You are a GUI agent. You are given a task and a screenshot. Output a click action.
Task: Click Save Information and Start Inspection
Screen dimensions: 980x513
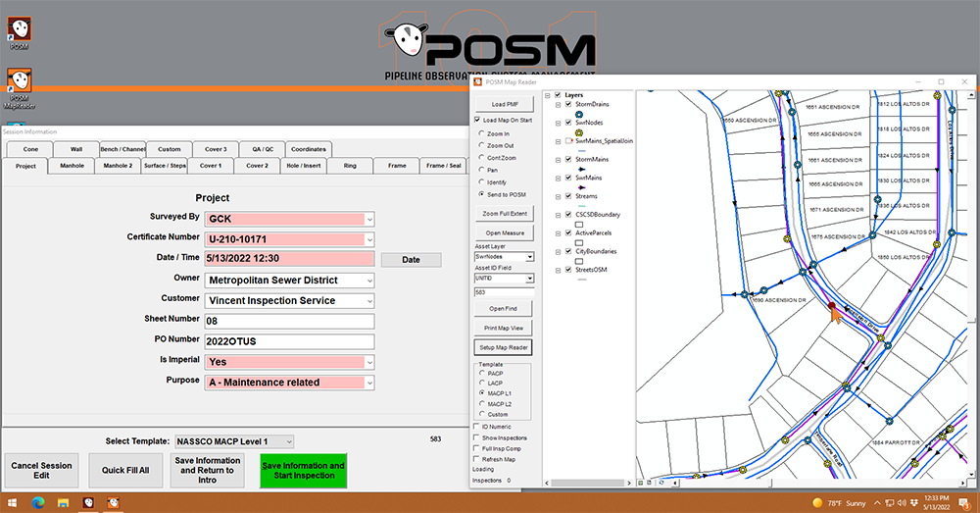tap(304, 471)
